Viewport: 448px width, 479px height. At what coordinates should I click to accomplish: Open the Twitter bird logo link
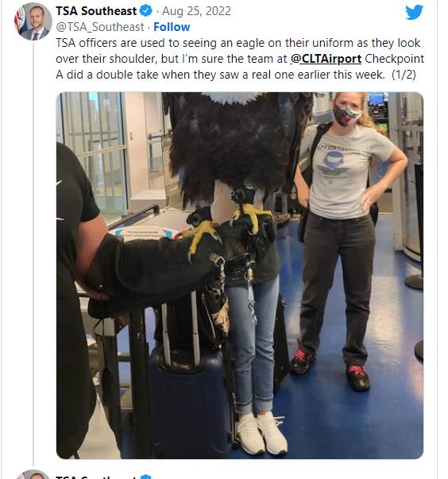414,12
